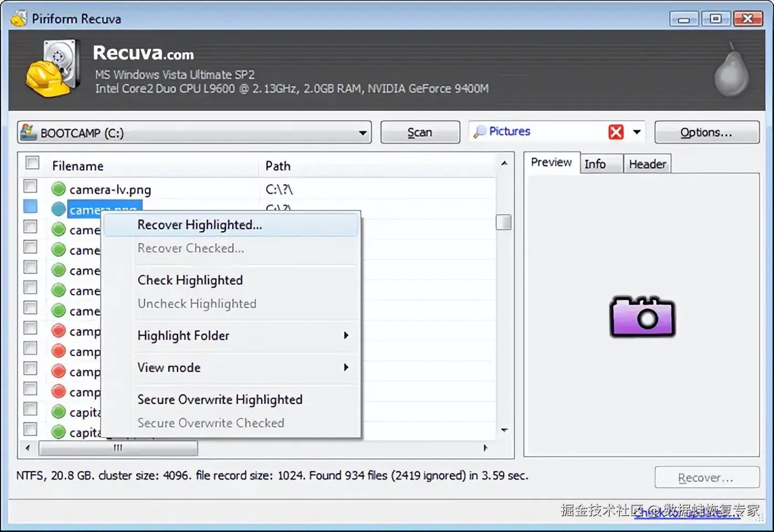The width and height of the screenshot is (774, 532).
Task: Check the box for camera-lv.png
Action: click(x=30, y=186)
